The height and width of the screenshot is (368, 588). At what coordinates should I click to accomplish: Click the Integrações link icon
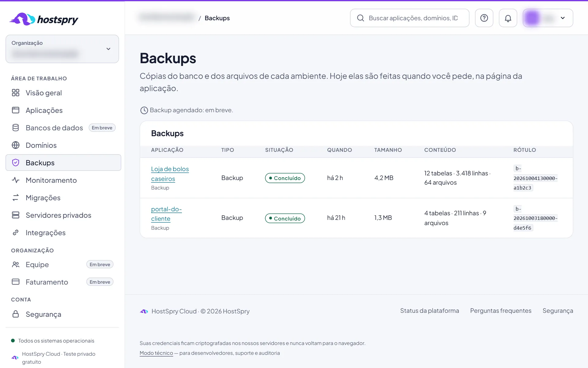point(16,232)
